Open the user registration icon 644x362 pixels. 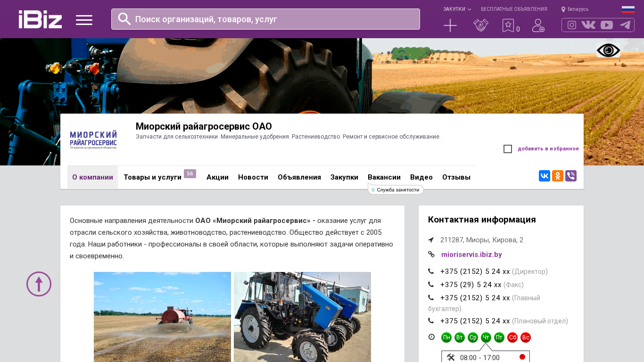click(x=538, y=25)
